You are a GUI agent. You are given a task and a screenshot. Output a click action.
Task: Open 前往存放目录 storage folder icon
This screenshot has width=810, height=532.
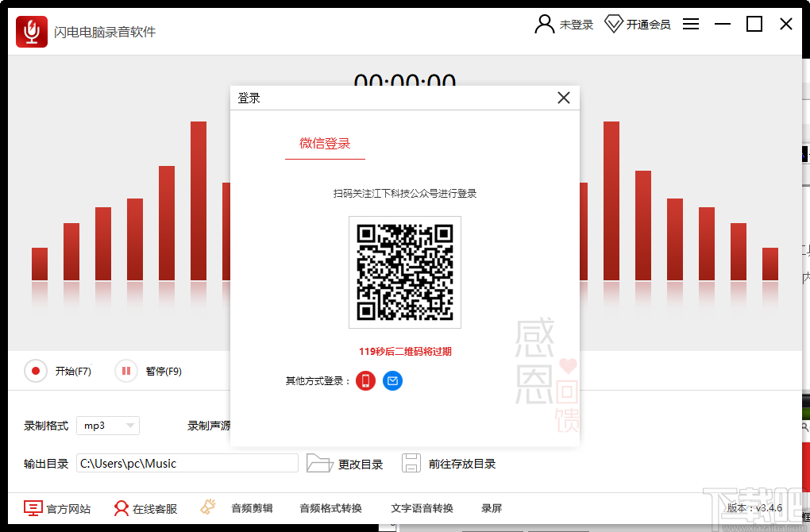click(411, 463)
